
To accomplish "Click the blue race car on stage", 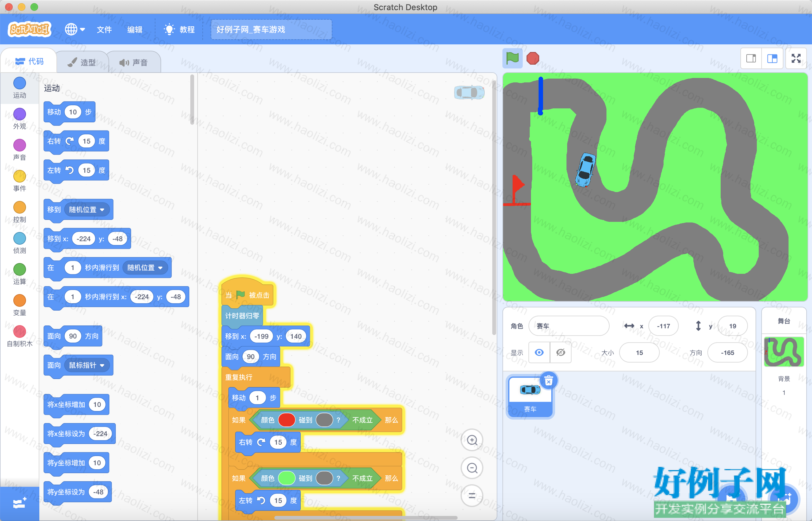I will click(586, 170).
